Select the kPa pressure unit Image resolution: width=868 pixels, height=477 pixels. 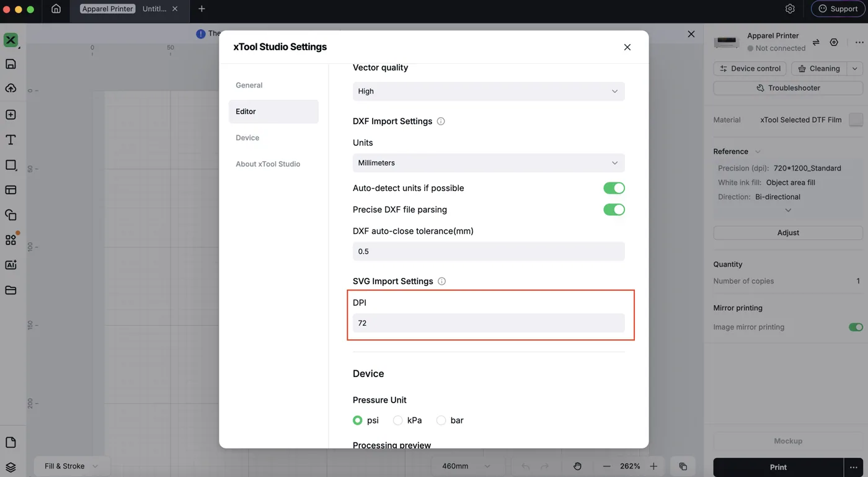coord(407,420)
